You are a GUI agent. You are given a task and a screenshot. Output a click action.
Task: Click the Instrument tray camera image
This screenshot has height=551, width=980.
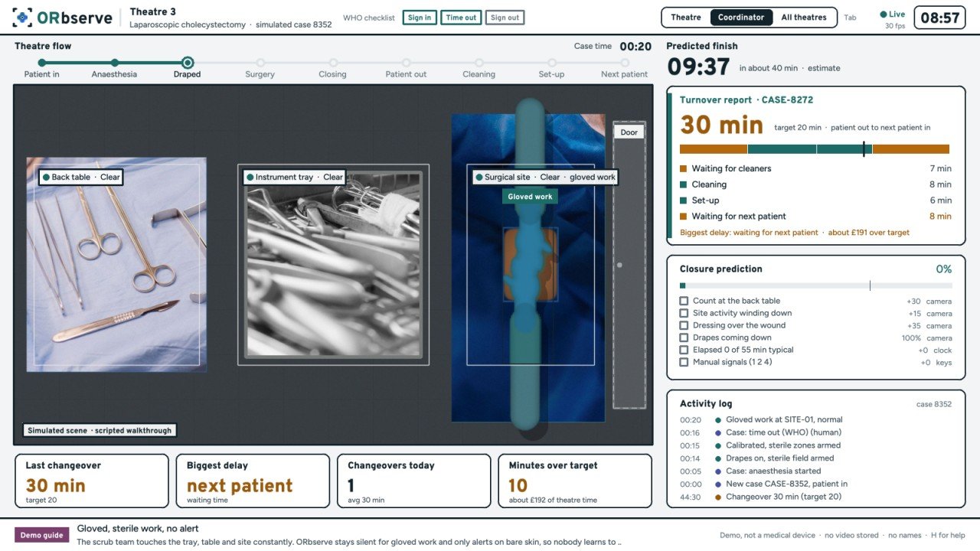(333, 265)
